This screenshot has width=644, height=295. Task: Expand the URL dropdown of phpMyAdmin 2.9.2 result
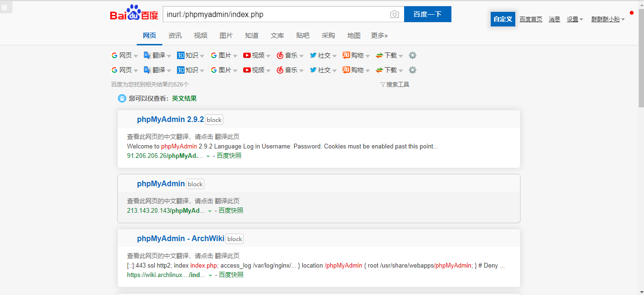[208, 156]
